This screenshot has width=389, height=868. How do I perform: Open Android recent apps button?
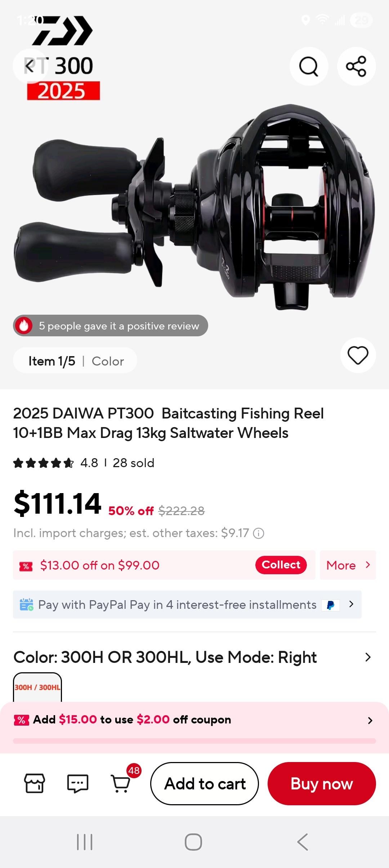pyautogui.click(x=85, y=842)
